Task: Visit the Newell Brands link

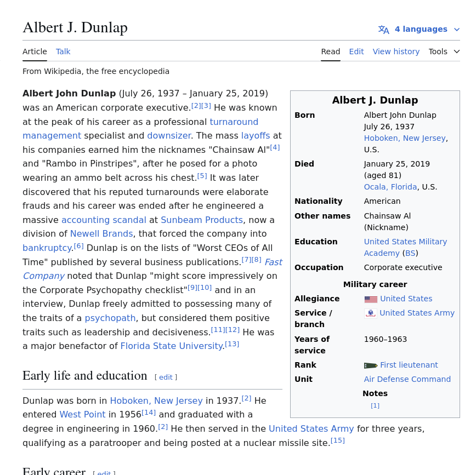Action: (101, 233)
